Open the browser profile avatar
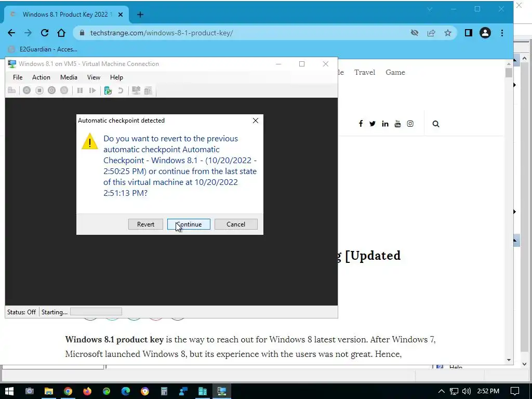532x399 pixels. point(485,33)
